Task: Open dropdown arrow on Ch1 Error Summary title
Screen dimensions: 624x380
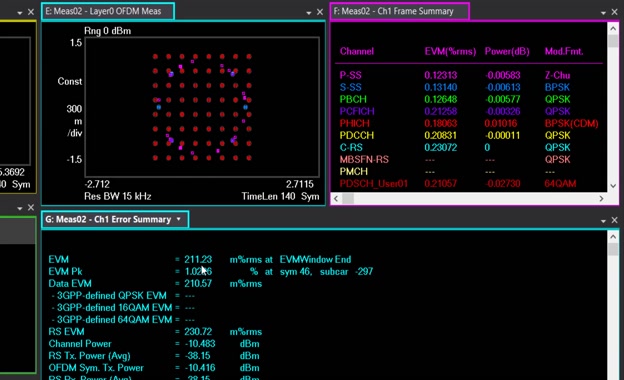Action: (x=179, y=219)
